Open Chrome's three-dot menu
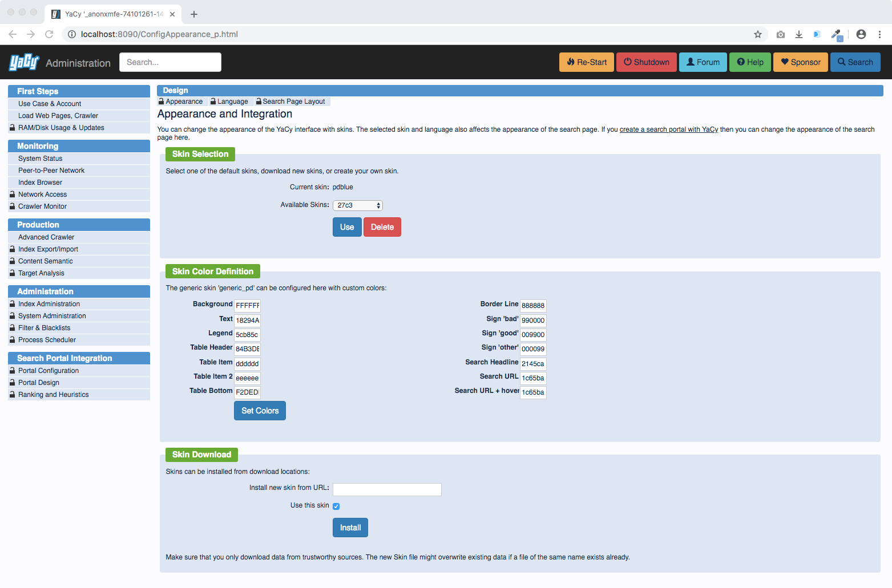 pos(879,34)
